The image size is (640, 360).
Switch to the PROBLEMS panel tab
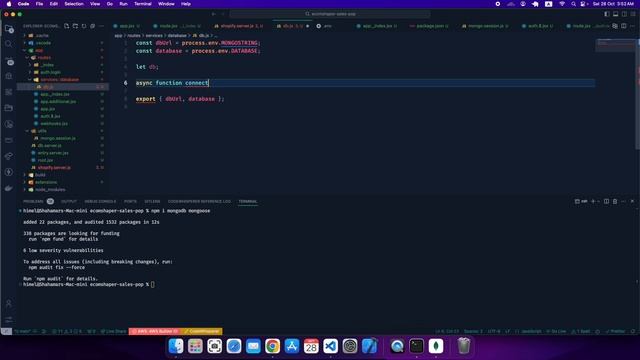pyautogui.click(x=33, y=201)
